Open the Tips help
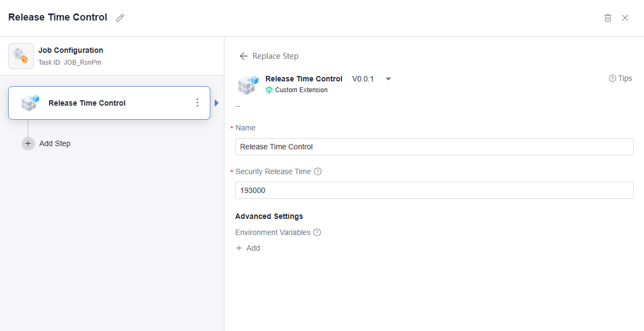644x331 pixels. click(x=620, y=78)
